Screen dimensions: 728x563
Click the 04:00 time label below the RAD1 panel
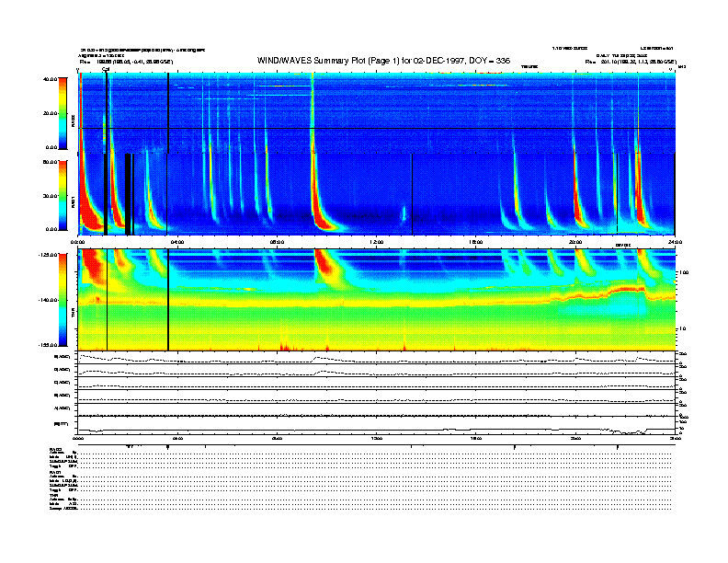click(177, 242)
